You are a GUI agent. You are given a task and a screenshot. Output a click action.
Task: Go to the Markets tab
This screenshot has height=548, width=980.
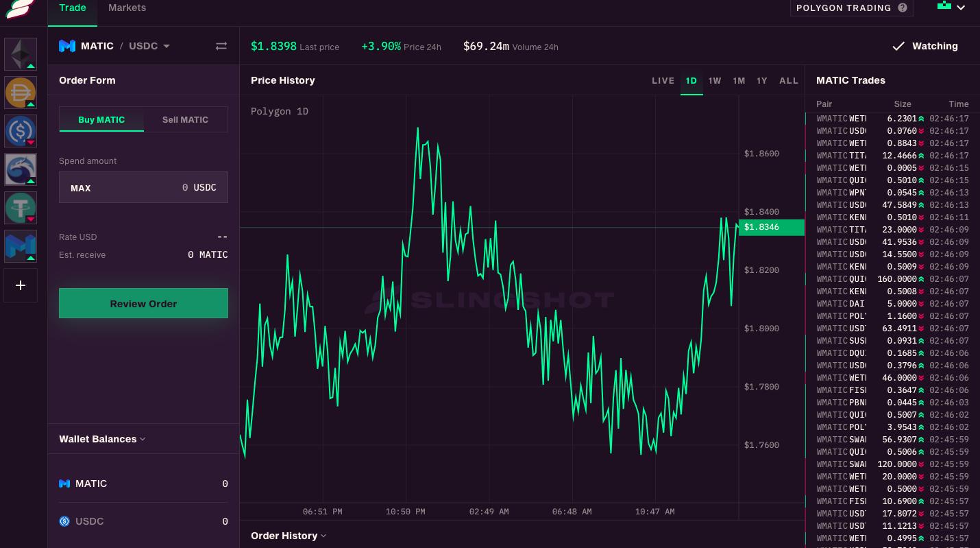(x=127, y=8)
